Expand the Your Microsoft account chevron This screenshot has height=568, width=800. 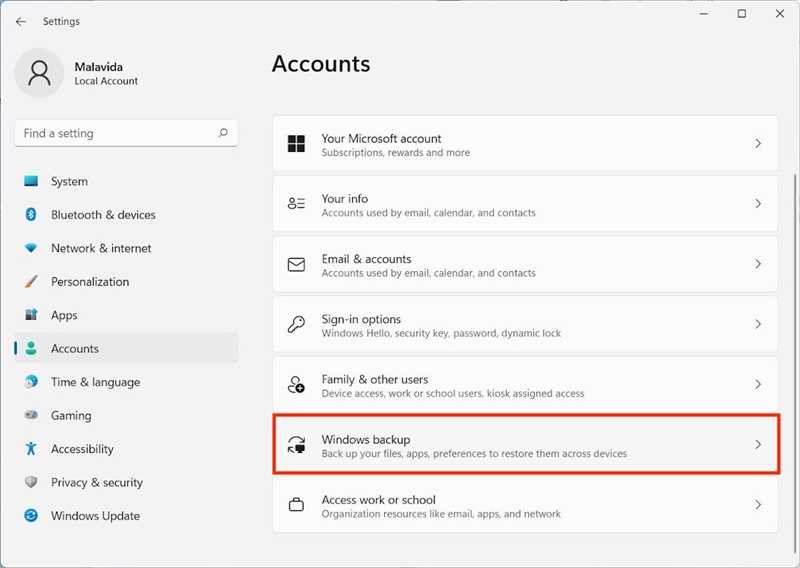758,143
